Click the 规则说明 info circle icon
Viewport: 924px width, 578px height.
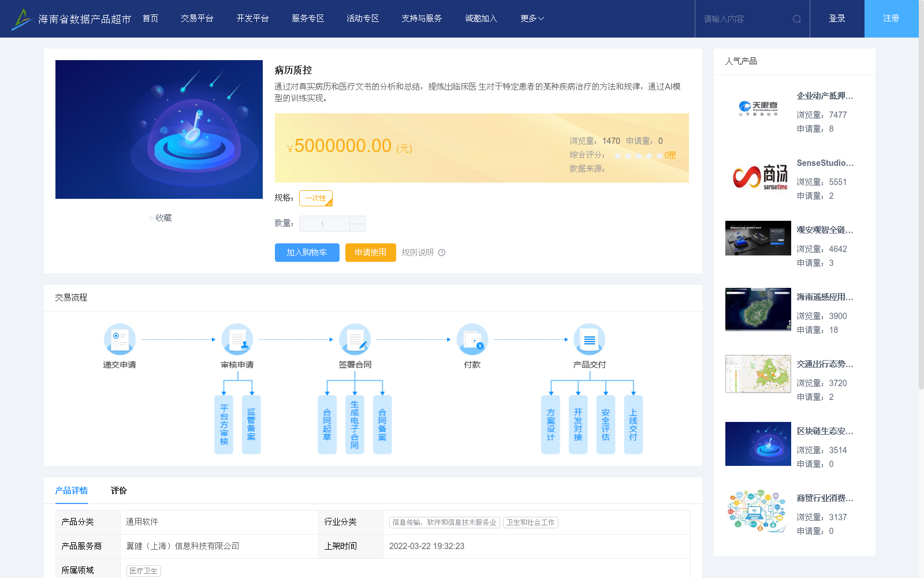[x=442, y=253]
